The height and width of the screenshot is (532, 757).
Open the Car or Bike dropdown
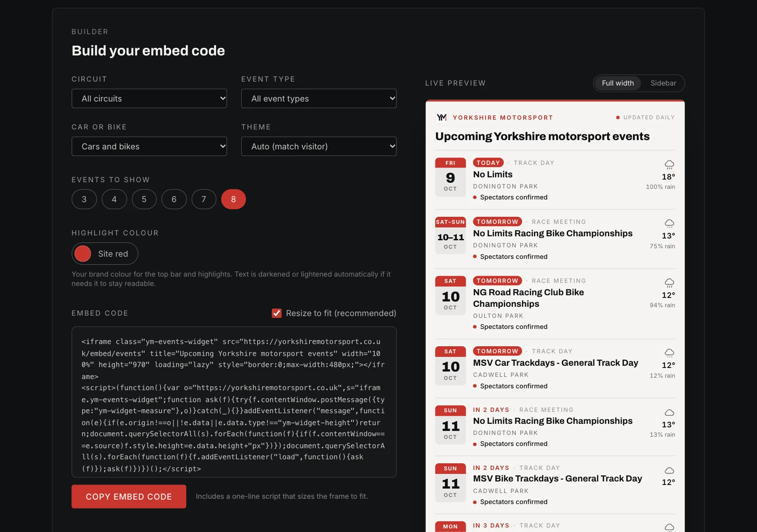click(149, 146)
